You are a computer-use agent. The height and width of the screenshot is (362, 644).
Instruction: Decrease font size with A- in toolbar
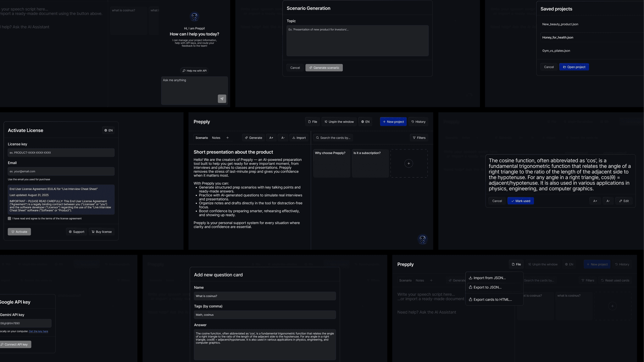click(x=283, y=138)
